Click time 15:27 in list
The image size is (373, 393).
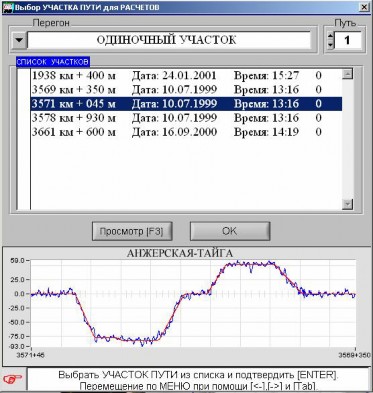pyautogui.click(x=285, y=76)
